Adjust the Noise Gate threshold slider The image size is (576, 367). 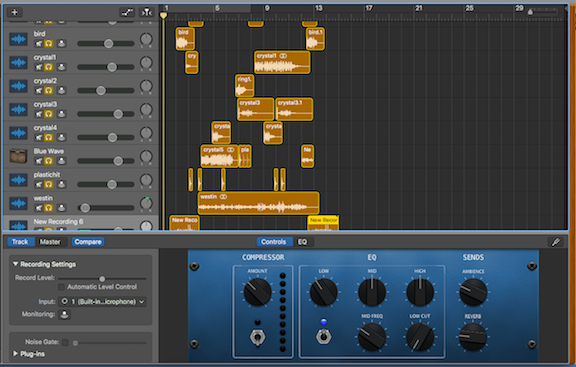(109, 343)
